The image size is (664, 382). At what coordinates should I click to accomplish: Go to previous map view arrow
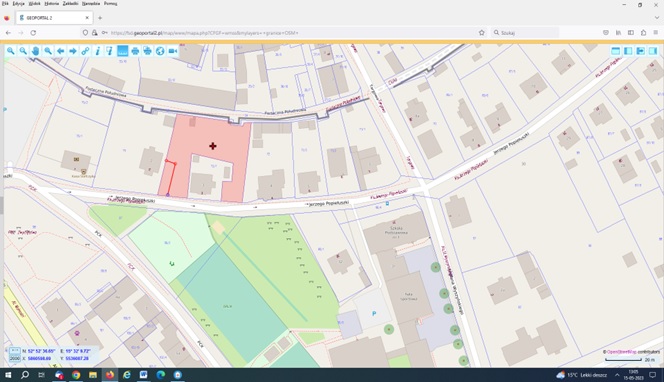point(61,51)
